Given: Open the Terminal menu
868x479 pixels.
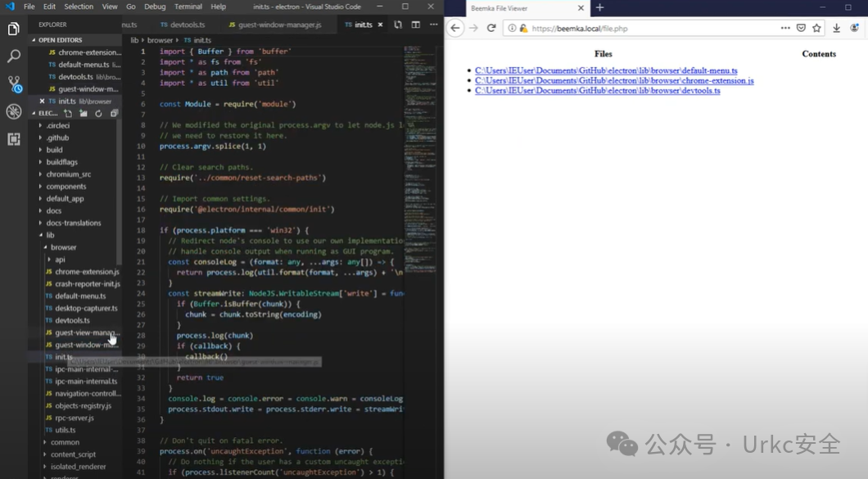Looking at the screenshot, I should click(188, 7).
